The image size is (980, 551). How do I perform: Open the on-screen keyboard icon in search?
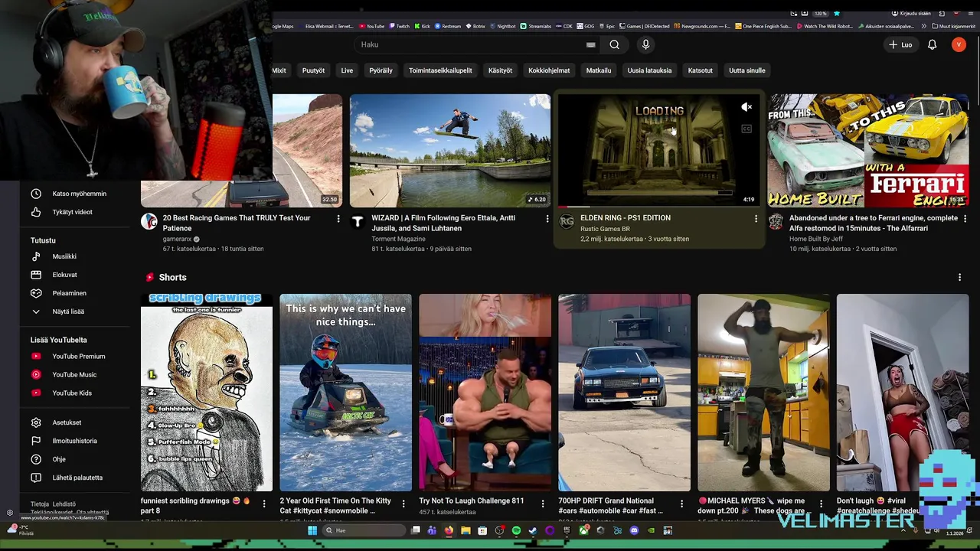pyautogui.click(x=590, y=44)
